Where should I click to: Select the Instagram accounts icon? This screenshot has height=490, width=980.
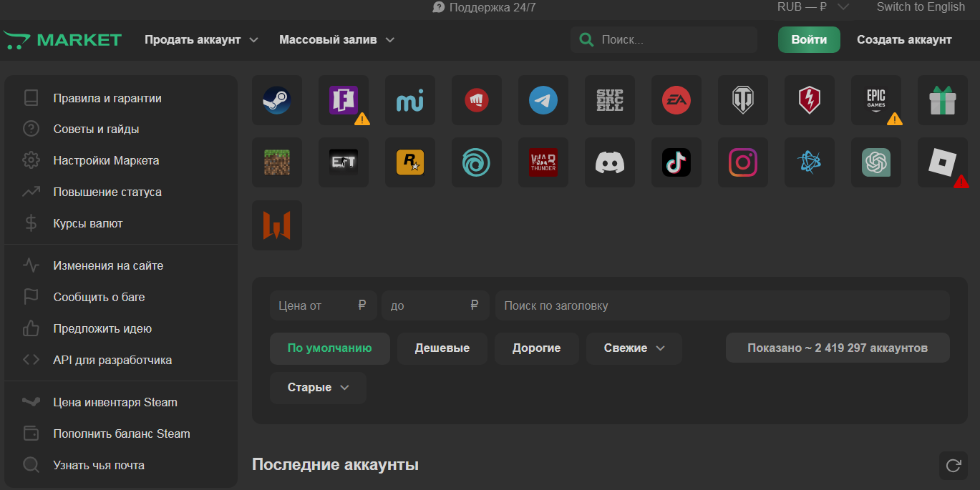743,162
